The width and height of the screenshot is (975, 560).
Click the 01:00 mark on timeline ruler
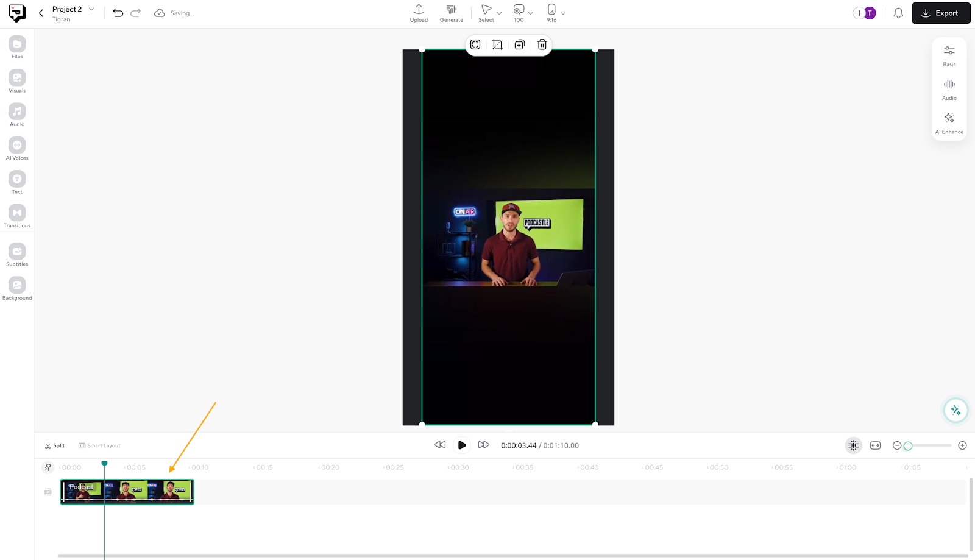click(x=847, y=467)
